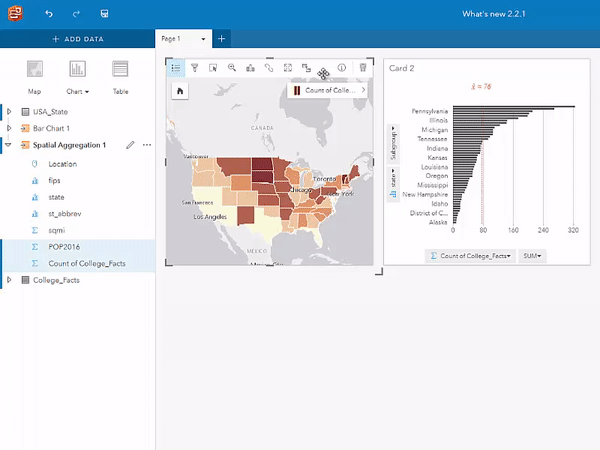Open the card filter funnel tool
The width and height of the screenshot is (600, 450).
click(194, 68)
